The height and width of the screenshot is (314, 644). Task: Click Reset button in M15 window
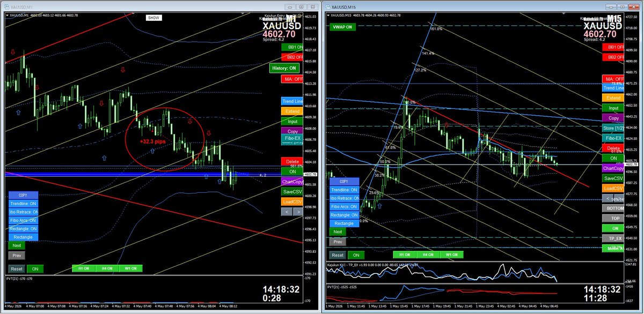337,255
